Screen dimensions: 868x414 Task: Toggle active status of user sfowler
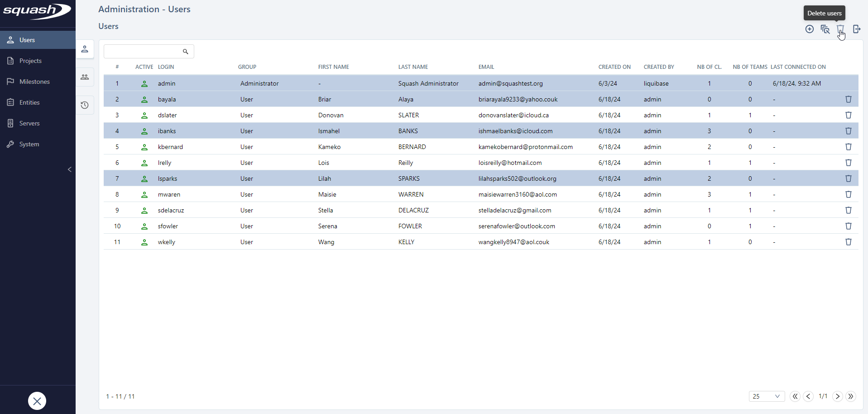click(x=144, y=226)
